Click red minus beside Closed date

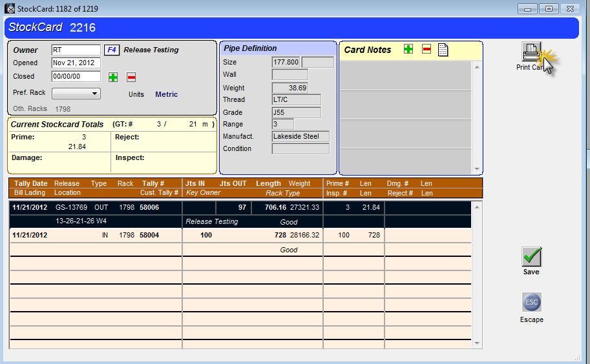(x=131, y=77)
